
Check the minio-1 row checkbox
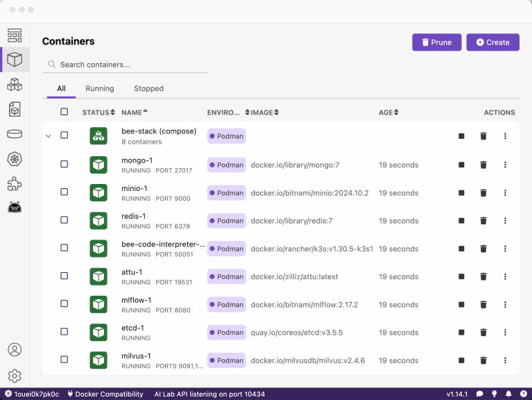pyautogui.click(x=64, y=192)
